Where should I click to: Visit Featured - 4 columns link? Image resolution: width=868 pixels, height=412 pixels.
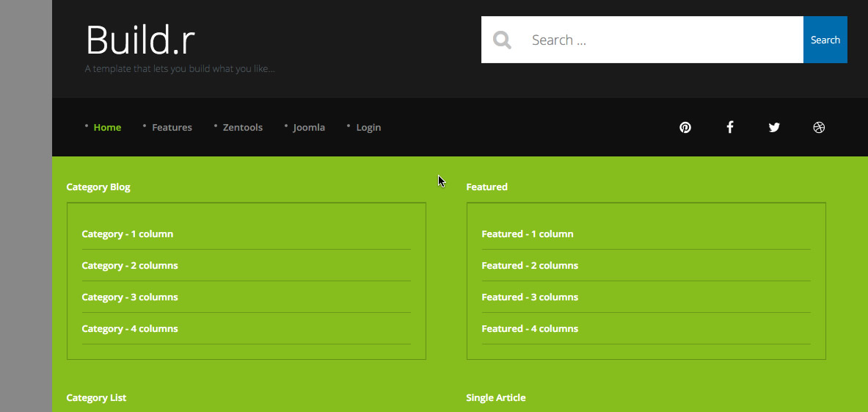point(530,328)
